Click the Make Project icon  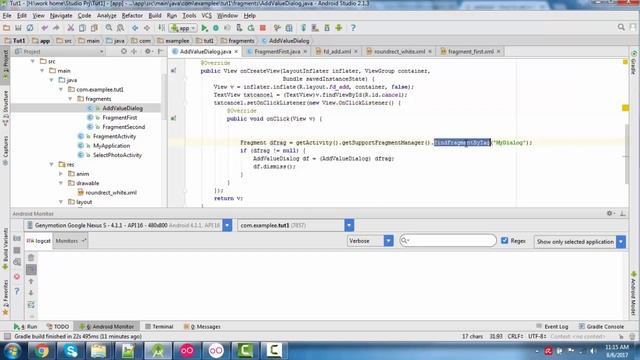click(x=162, y=28)
